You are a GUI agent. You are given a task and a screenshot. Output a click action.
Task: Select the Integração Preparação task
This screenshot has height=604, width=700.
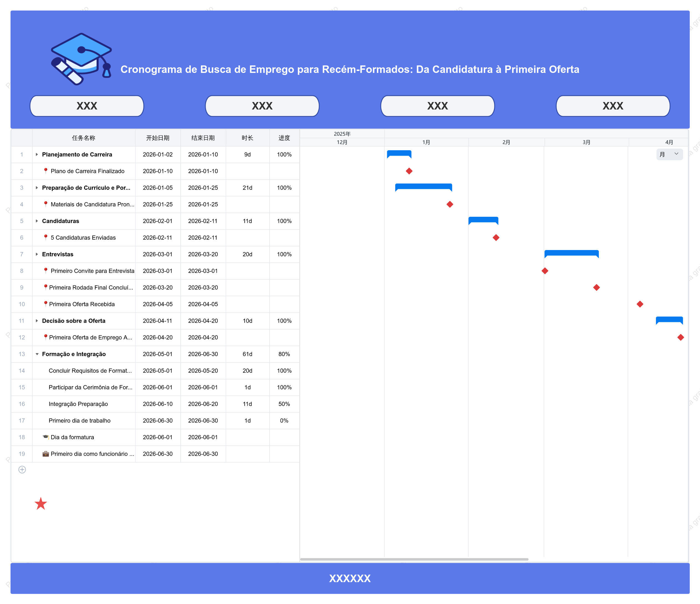pyautogui.click(x=78, y=404)
